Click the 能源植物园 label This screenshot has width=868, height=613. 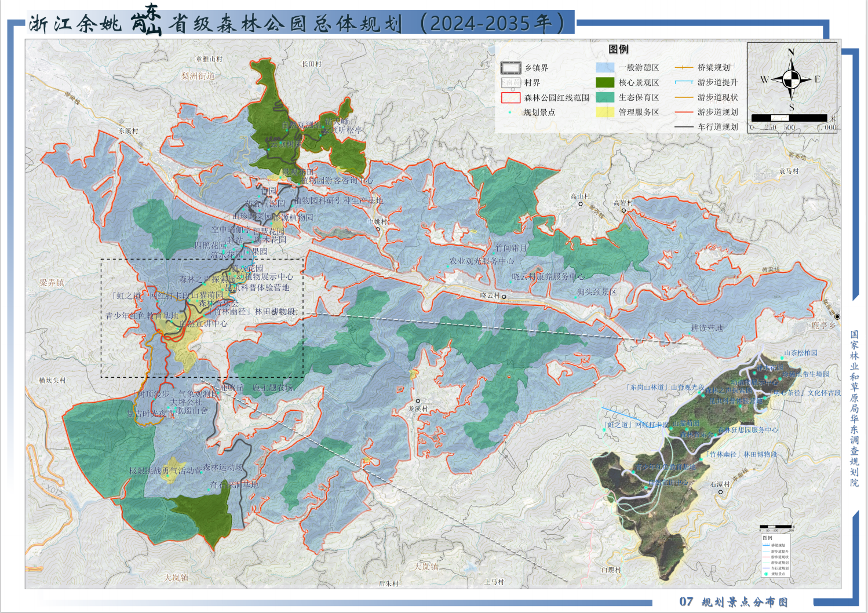coord(293,218)
